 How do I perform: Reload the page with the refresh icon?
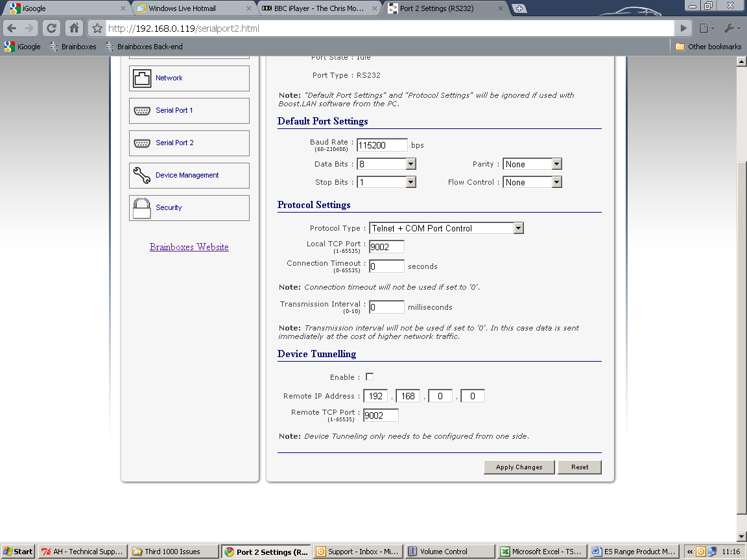51,28
